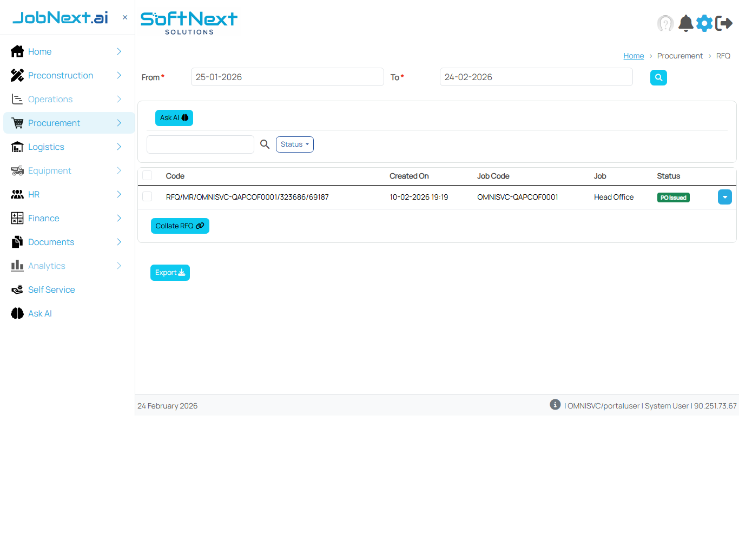
Task: Check the RFQ/MR/OMNISVC row checkbox
Action: [147, 197]
